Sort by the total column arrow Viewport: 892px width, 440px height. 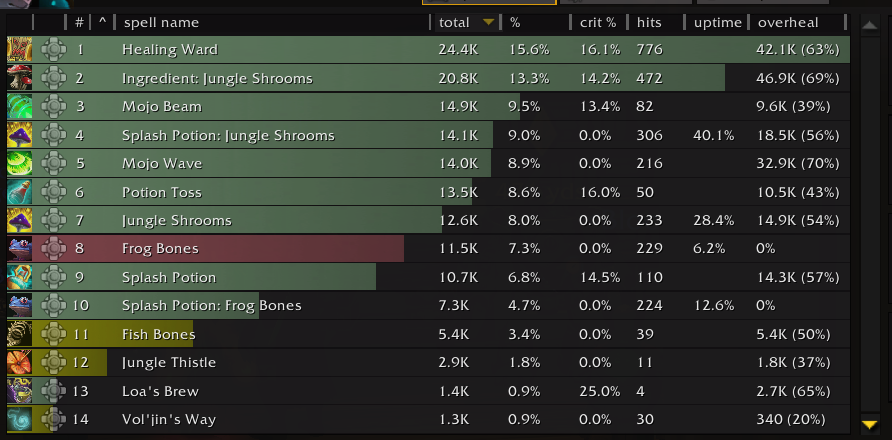click(488, 23)
